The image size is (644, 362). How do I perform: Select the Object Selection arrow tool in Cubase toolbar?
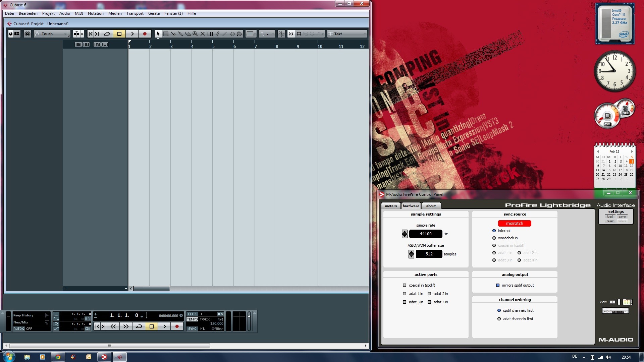click(x=158, y=34)
